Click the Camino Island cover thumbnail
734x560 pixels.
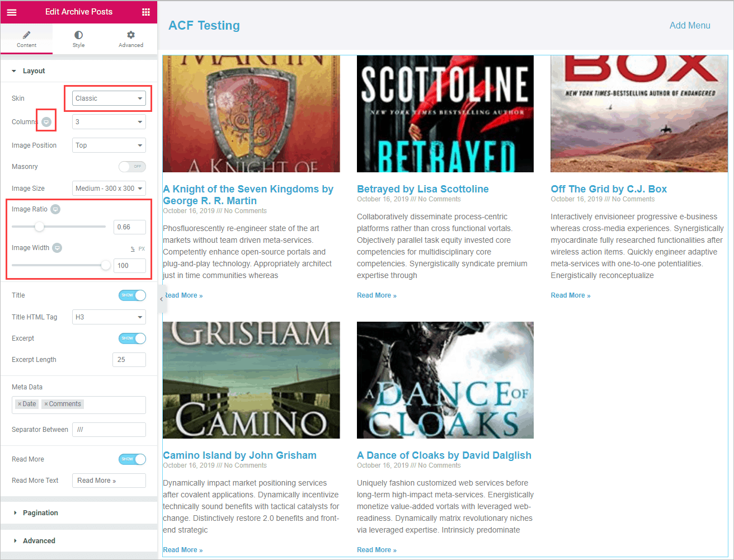(x=251, y=380)
